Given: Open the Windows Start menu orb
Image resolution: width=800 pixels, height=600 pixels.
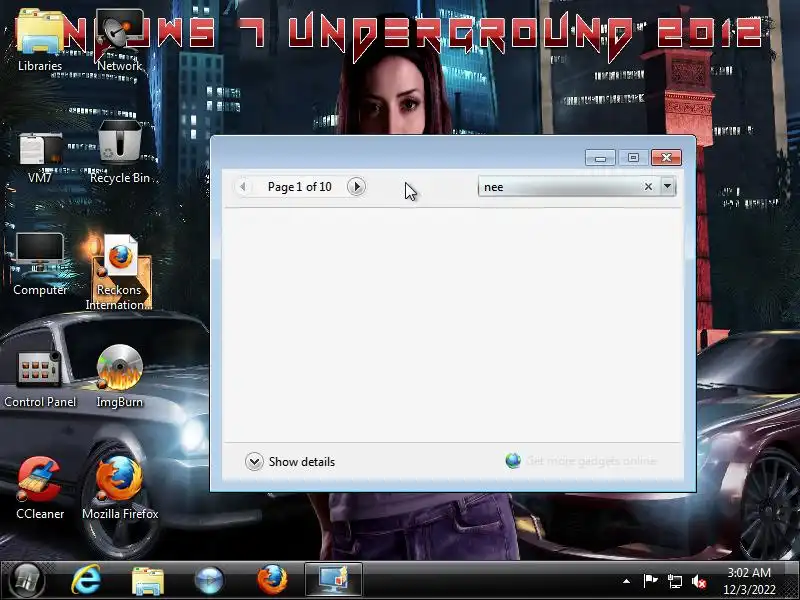Looking at the screenshot, I should [x=27, y=581].
